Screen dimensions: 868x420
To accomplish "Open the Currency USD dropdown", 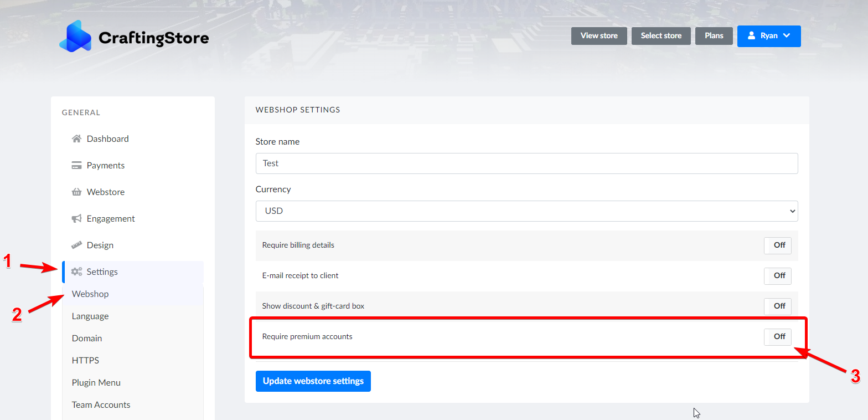I will click(x=526, y=211).
